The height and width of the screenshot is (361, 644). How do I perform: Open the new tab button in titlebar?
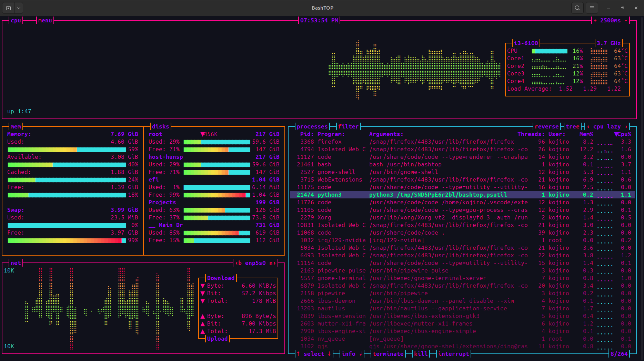click(x=9, y=8)
